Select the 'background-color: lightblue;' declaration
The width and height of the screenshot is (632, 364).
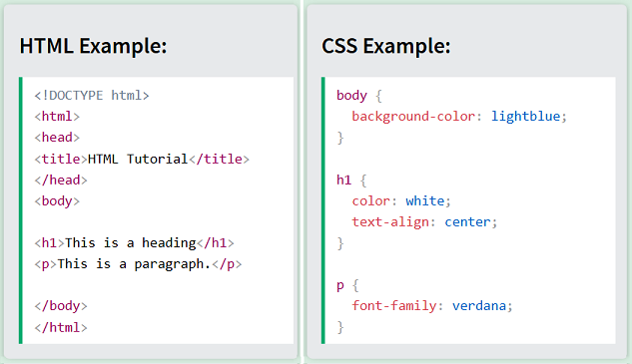coord(459,117)
